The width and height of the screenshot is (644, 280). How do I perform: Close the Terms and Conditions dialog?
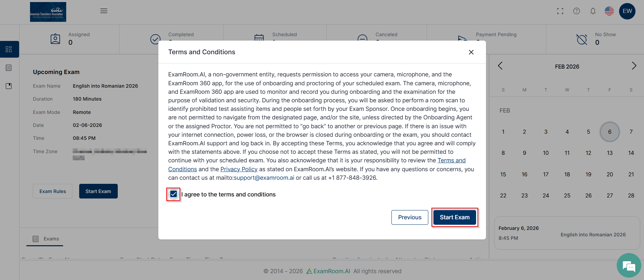[471, 52]
